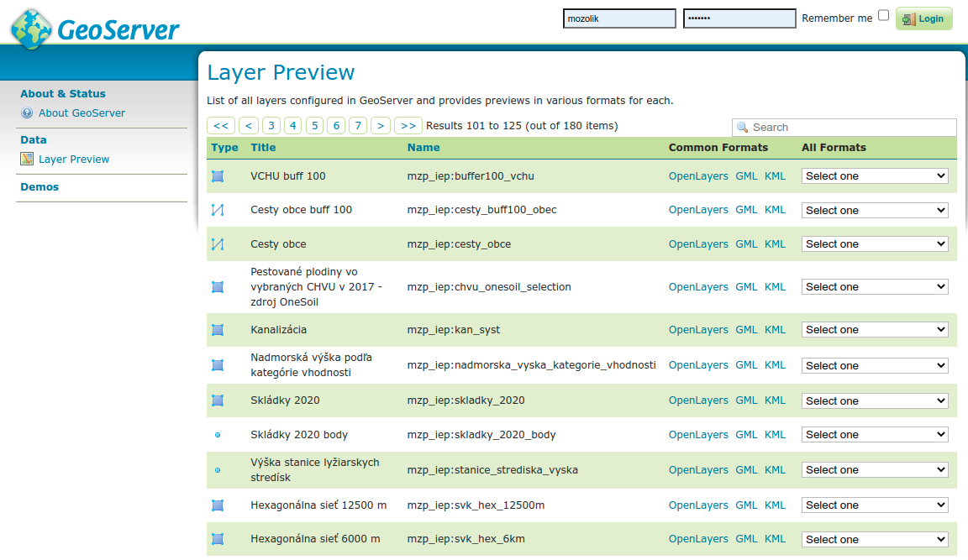Go to page 5 of the results
968x560 pixels.
[313, 124]
